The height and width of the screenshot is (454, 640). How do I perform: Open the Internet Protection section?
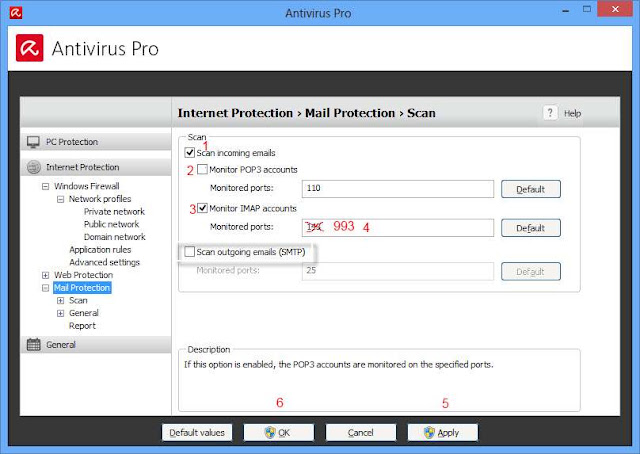click(96, 167)
